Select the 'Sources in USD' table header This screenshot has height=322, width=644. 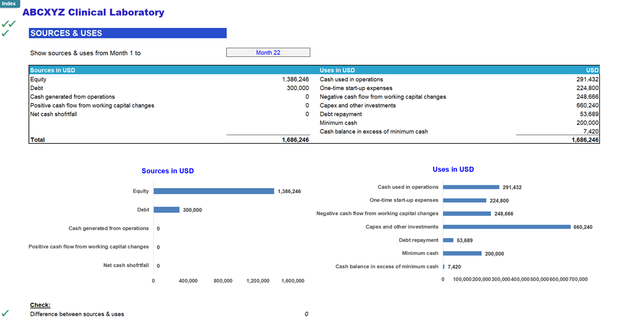pyautogui.click(x=53, y=70)
